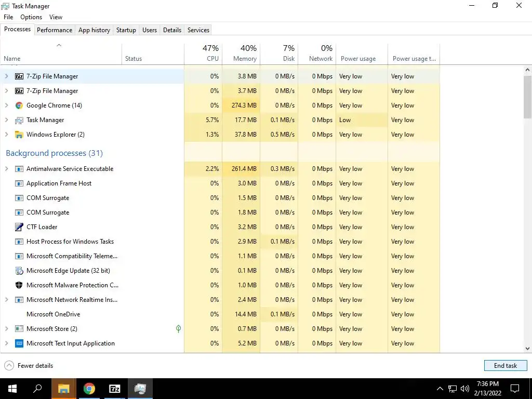Open Chrome from the taskbar

[x=89, y=389]
